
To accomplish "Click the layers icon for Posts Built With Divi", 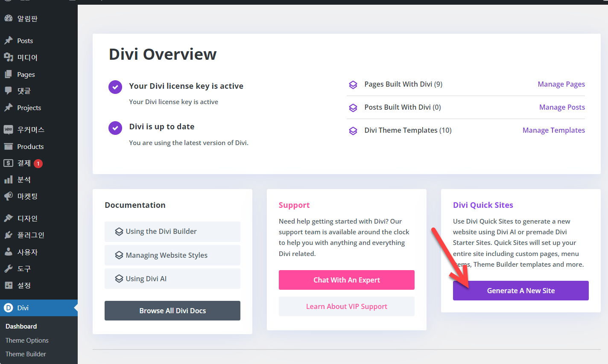I will [x=353, y=108].
